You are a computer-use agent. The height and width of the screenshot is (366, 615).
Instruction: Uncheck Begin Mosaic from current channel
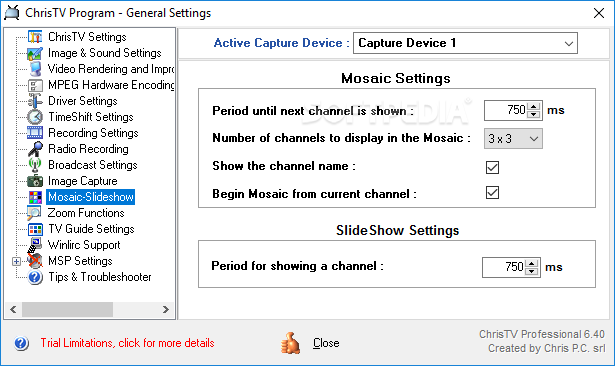point(492,193)
